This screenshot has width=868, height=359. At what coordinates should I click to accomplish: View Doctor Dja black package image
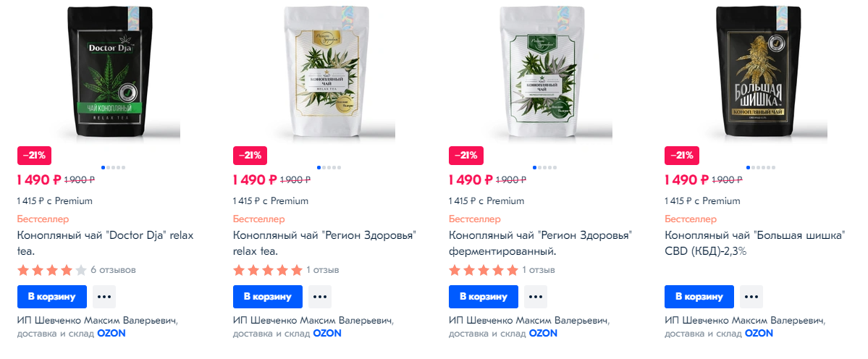coord(109,71)
